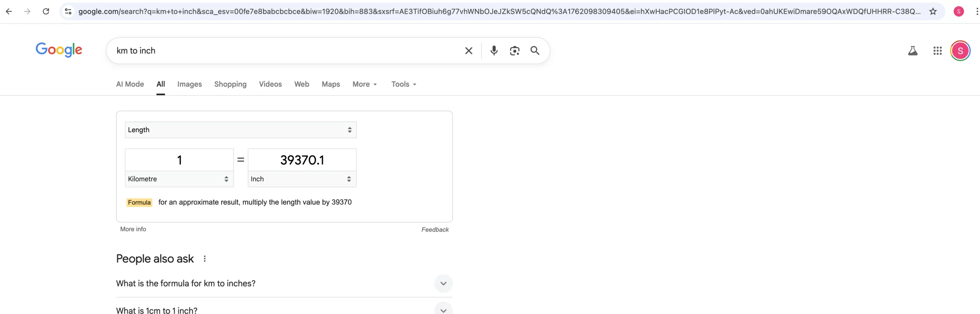The image size is (980, 314).
Task: Open the Inch unit dropdown
Action: [x=302, y=179]
